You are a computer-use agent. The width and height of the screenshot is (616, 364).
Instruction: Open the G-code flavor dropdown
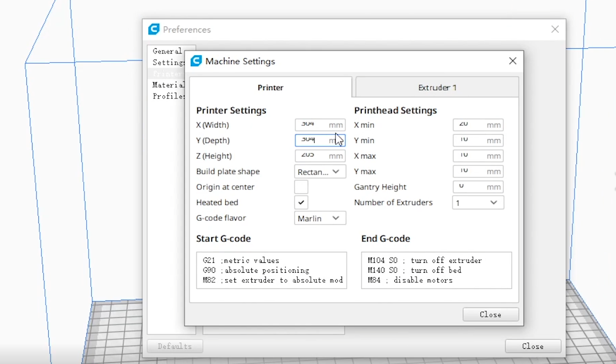(320, 218)
